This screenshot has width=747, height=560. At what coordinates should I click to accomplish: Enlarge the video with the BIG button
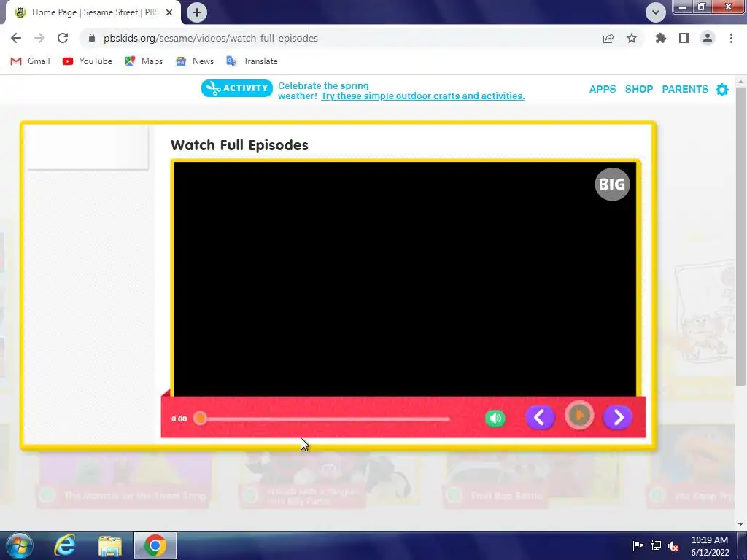coord(612,184)
